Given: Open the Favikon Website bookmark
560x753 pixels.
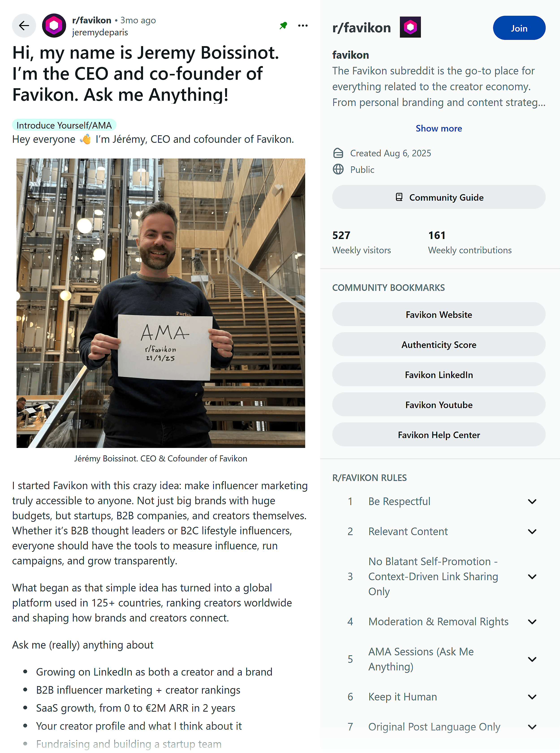Looking at the screenshot, I should coord(439,314).
